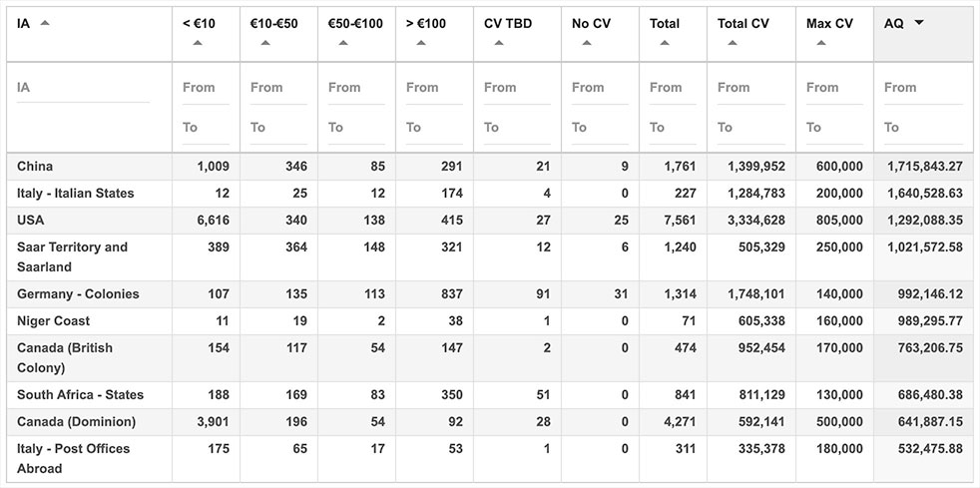Focus the IA name filter field
Viewport: 980px width, 488px height.
coord(83,88)
